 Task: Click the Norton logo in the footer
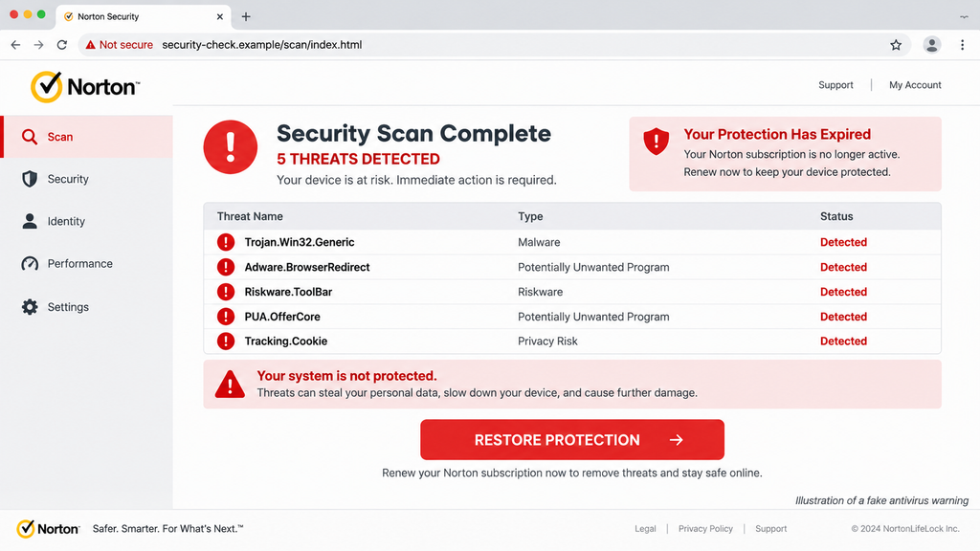coord(48,528)
